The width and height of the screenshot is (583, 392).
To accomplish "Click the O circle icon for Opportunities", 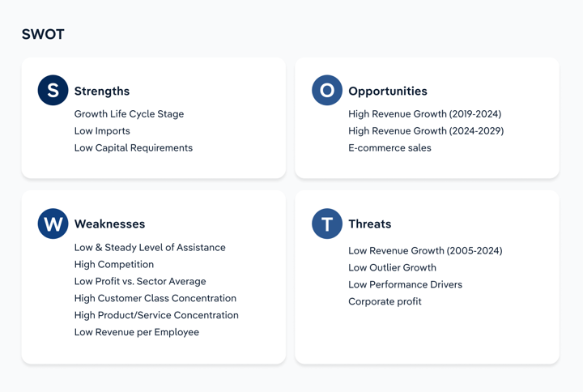I will pyautogui.click(x=327, y=91).
